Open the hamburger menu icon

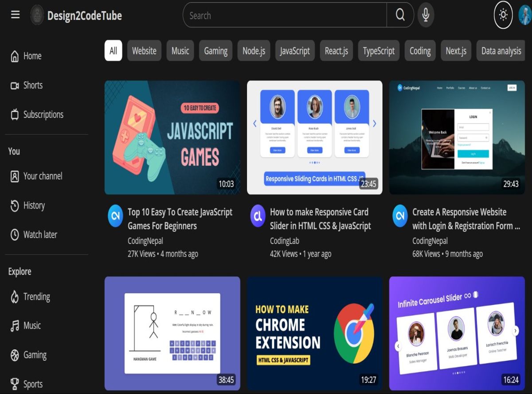[16, 15]
